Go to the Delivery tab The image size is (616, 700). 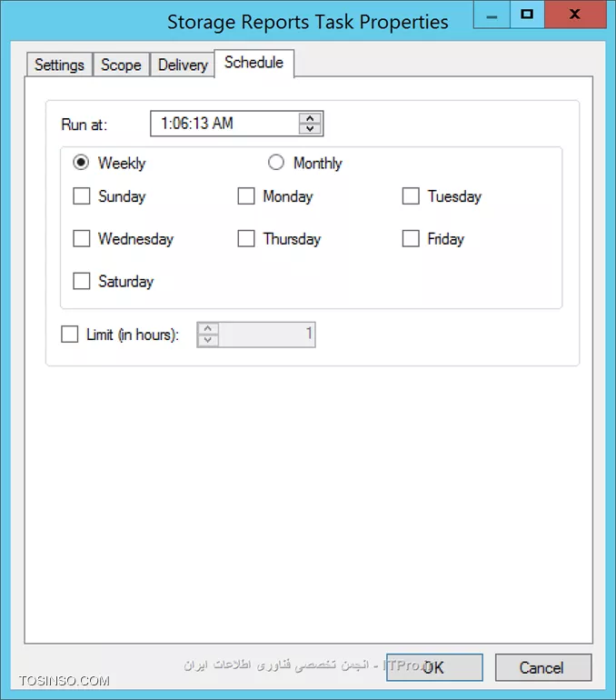click(x=183, y=65)
